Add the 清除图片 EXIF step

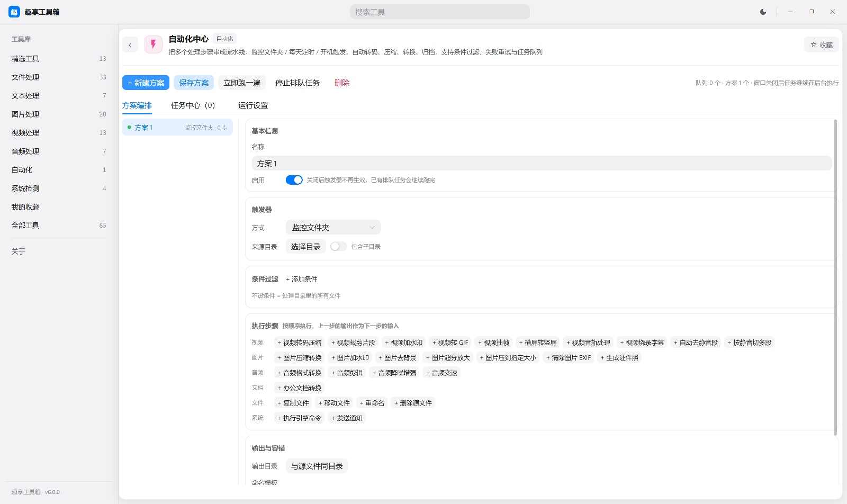click(568, 358)
